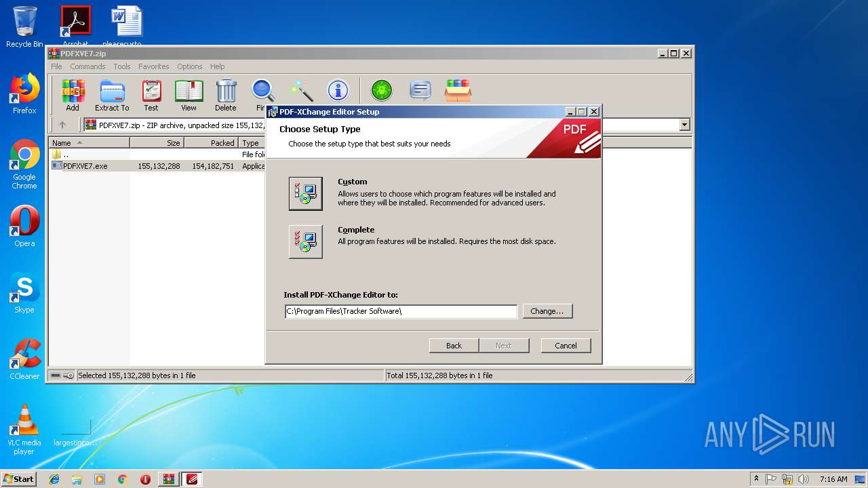Click PDF-XChange setup taskbar button

[192, 479]
